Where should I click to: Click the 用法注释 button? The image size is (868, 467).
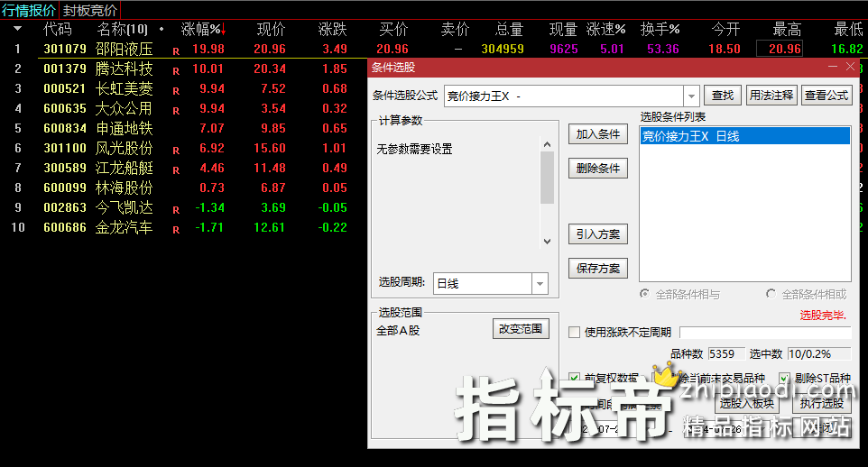click(771, 96)
